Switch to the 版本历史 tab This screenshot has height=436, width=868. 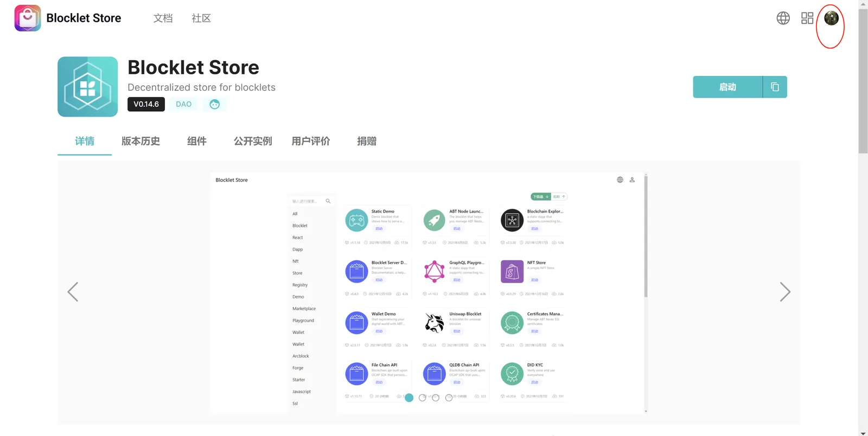[141, 141]
